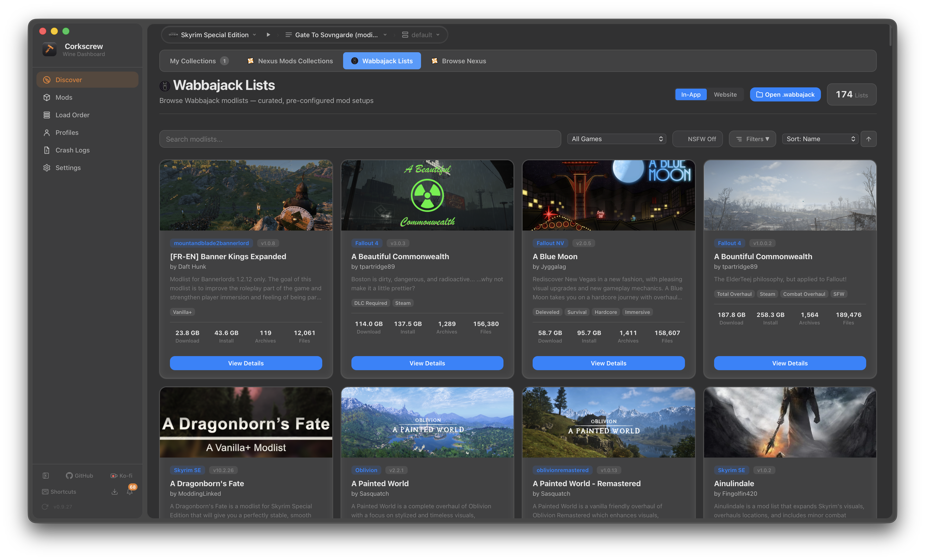Switch view mode to Website
925x560 pixels.
[725, 94]
